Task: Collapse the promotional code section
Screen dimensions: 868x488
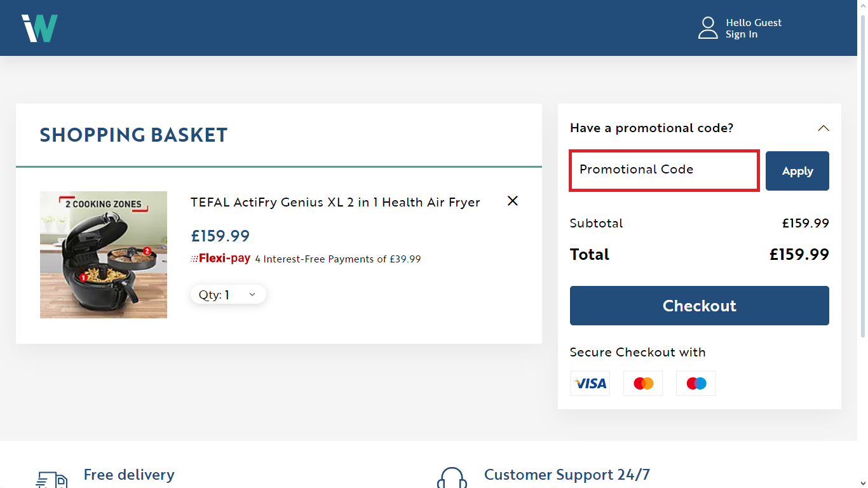Action: pos(824,128)
